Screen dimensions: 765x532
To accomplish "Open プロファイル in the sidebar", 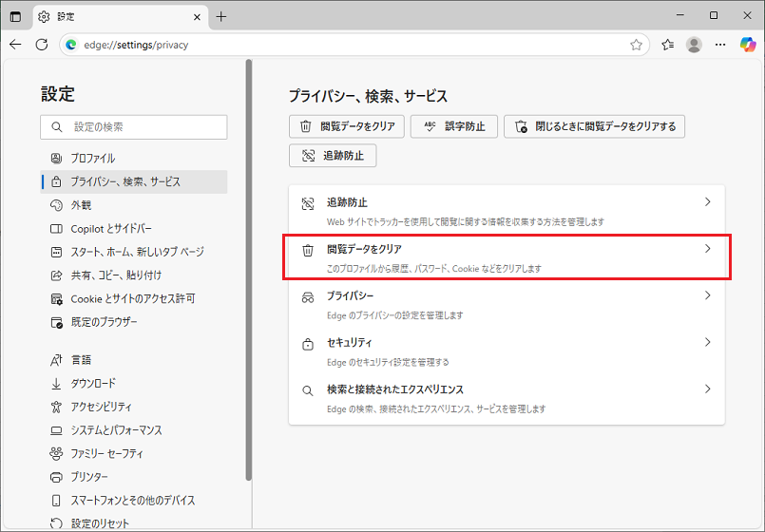I will click(x=134, y=158).
